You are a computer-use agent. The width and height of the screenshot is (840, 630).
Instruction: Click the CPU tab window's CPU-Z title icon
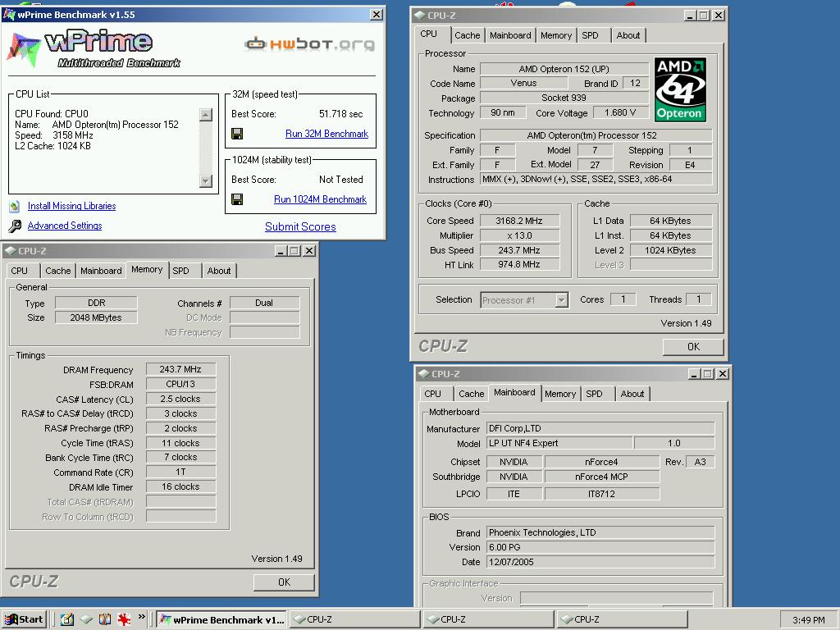tap(420, 16)
